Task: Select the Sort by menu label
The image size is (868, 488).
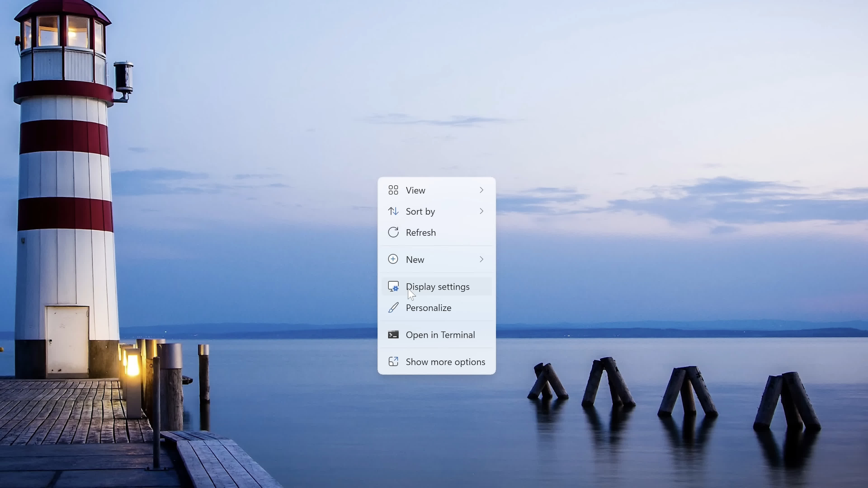Action: pyautogui.click(x=420, y=211)
